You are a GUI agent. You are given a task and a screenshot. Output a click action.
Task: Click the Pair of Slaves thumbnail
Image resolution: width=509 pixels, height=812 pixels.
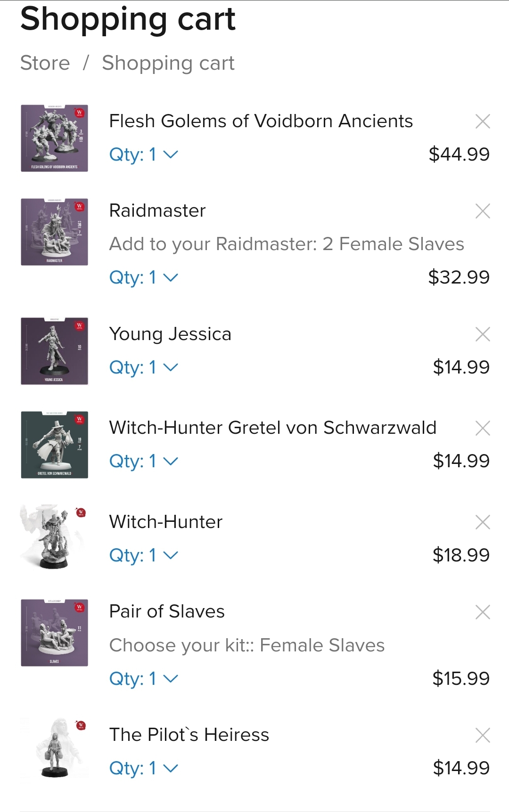tap(55, 633)
